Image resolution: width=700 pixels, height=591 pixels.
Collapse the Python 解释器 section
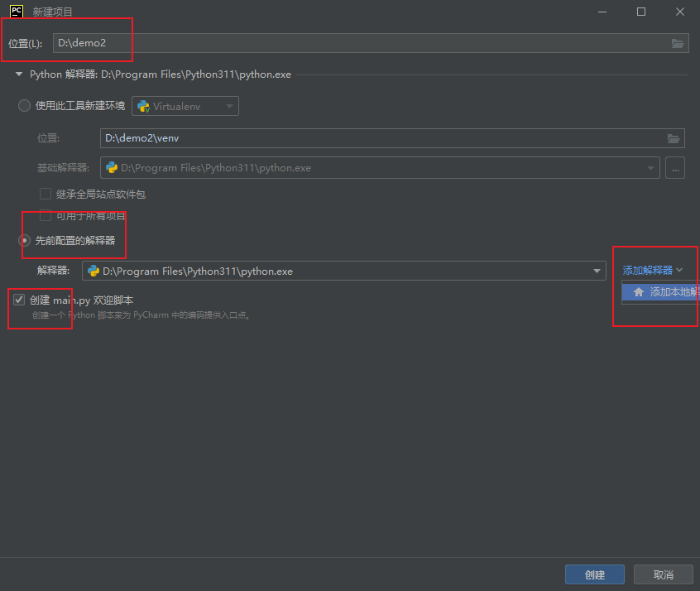point(19,74)
